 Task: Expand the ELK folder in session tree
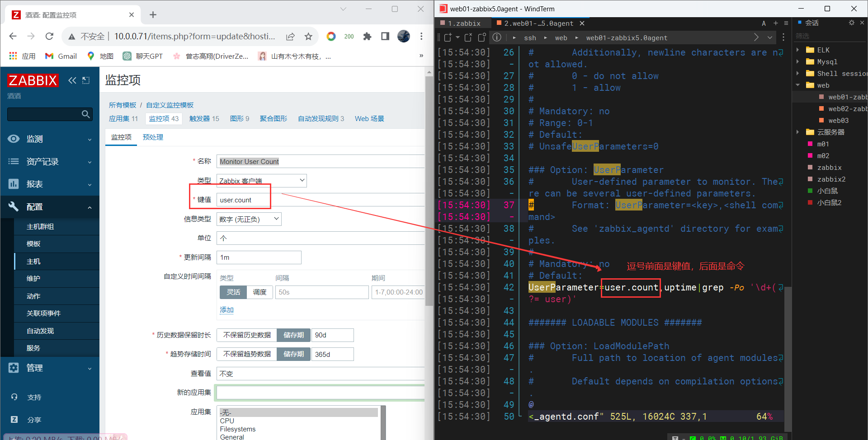(798, 50)
